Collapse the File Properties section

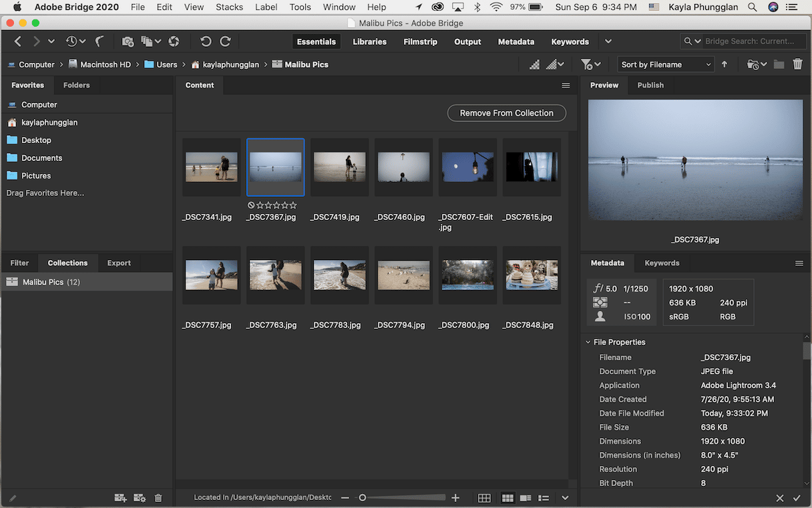tap(588, 342)
